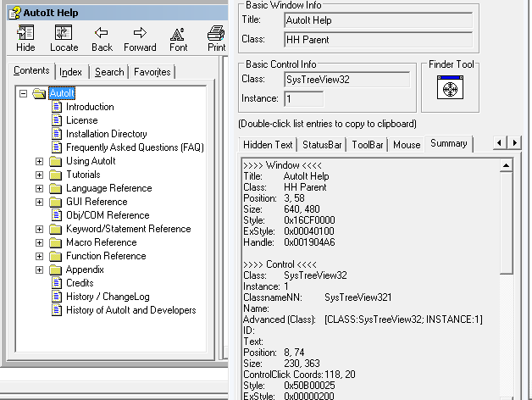Viewport: 532px width, 400px height.
Task: Click the Locate toolbar icon
Action: (x=64, y=33)
